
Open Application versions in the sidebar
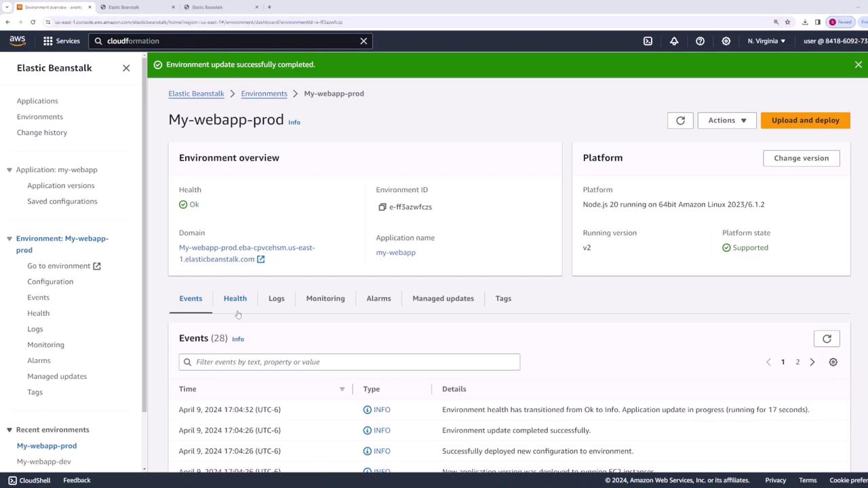click(61, 185)
